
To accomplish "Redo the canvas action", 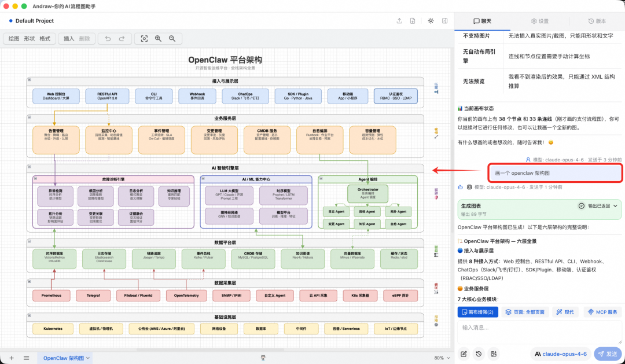I will 122,39.
